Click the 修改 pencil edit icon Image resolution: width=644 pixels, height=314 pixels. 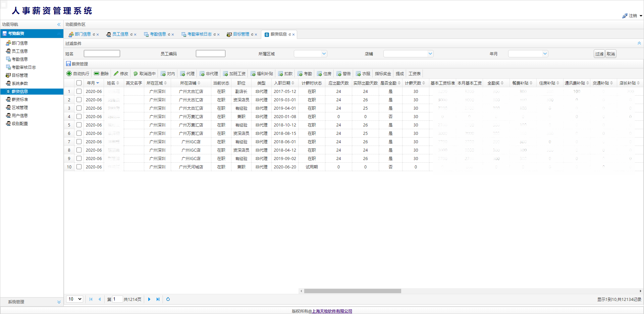point(116,73)
